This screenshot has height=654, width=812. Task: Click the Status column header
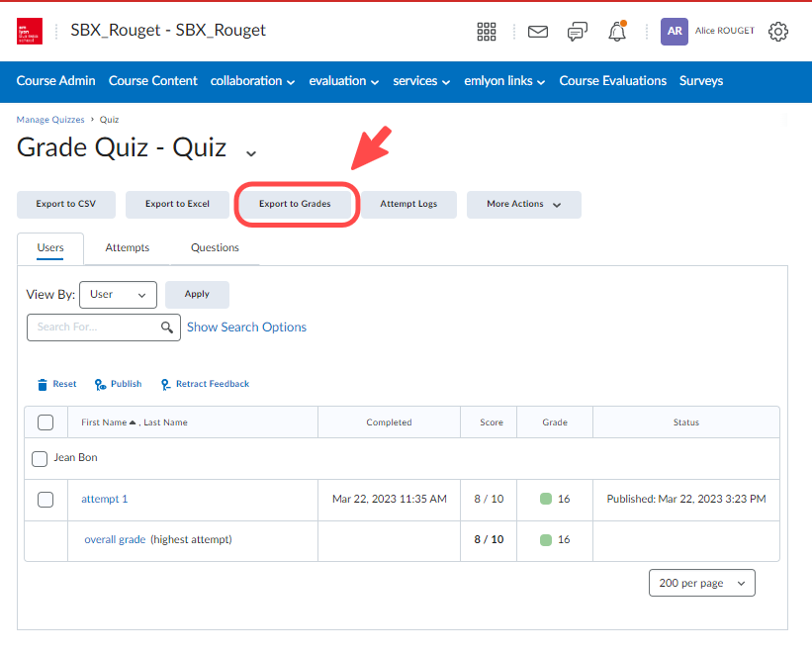click(686, 422)
